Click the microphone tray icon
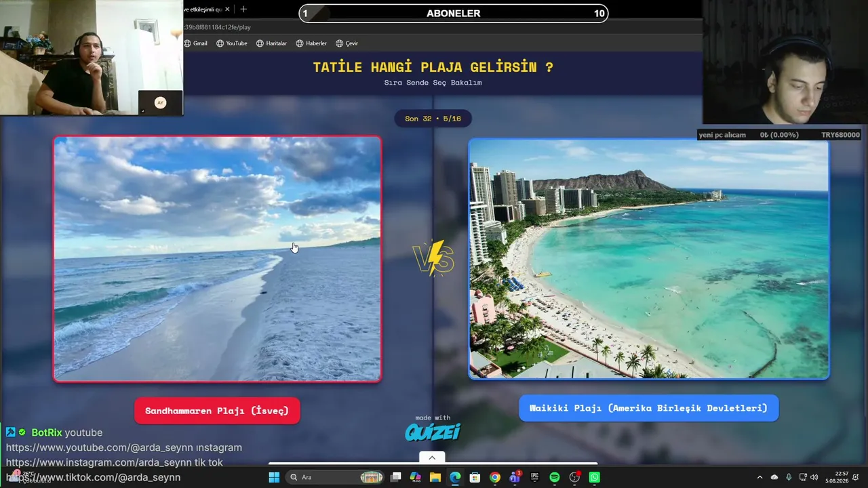The width and height of the screenshot is (868, 488). coord(789,477)
